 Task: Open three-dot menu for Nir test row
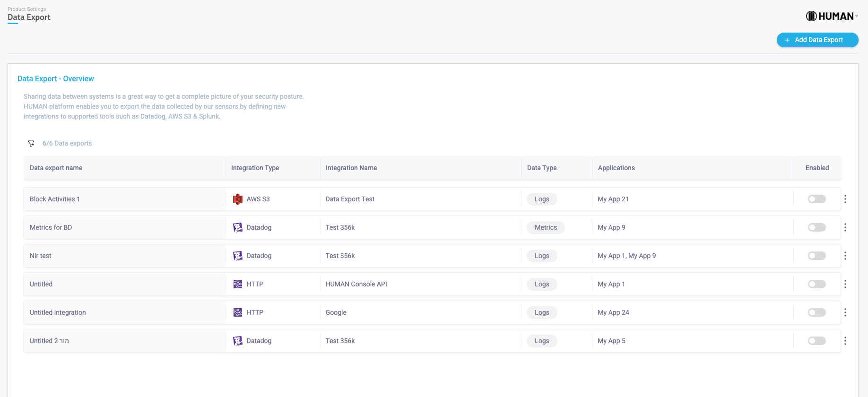point(845,256)
